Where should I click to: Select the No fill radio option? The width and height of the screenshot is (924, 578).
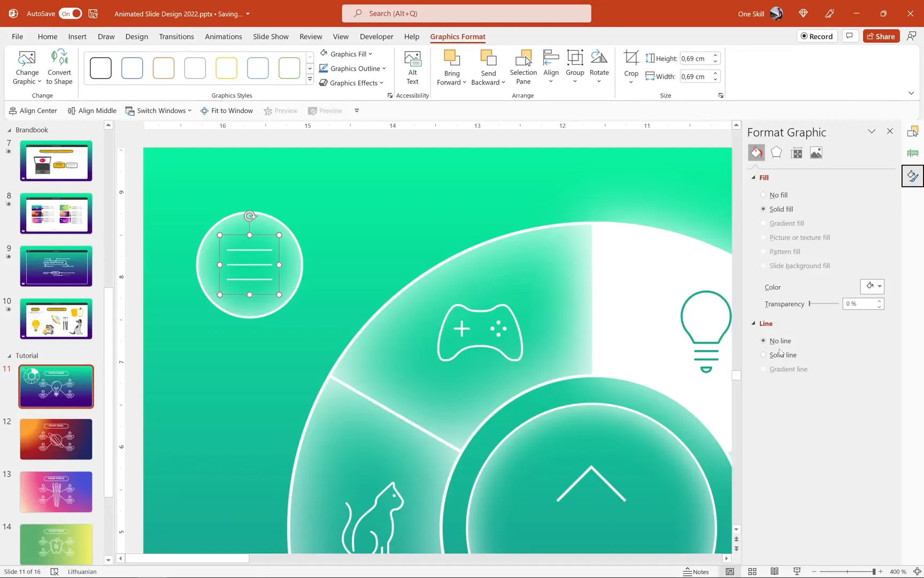point(763,195)
